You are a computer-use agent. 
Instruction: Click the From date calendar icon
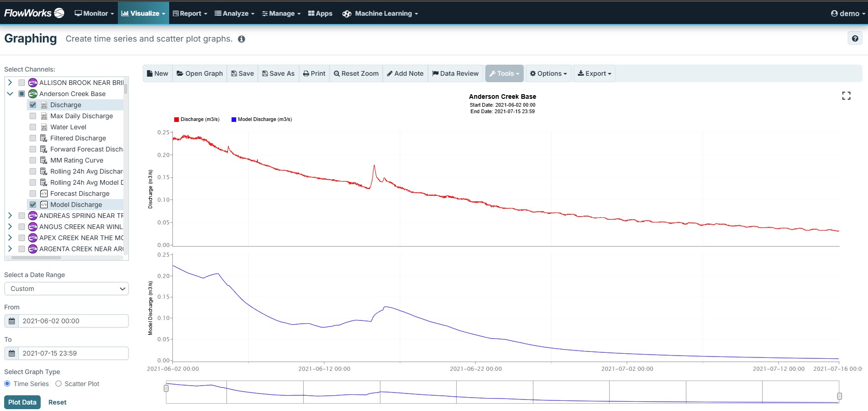[x=12, y=321]
